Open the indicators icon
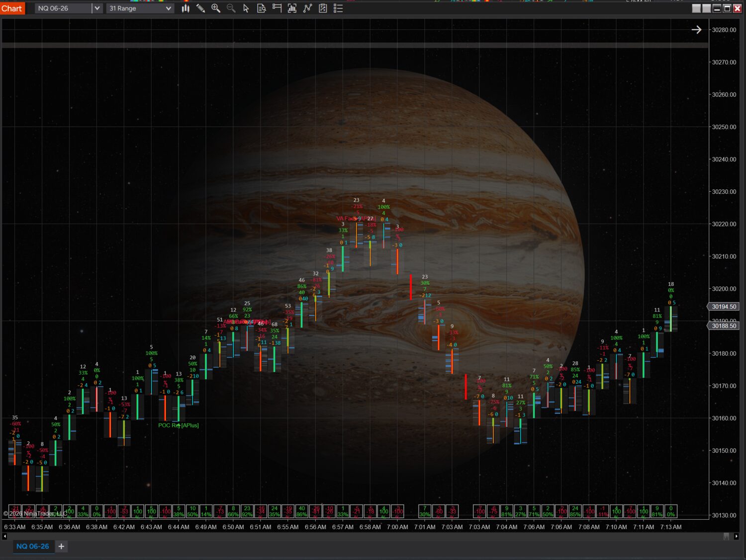This screenshot has width=746, height=560. click(308, 8)
